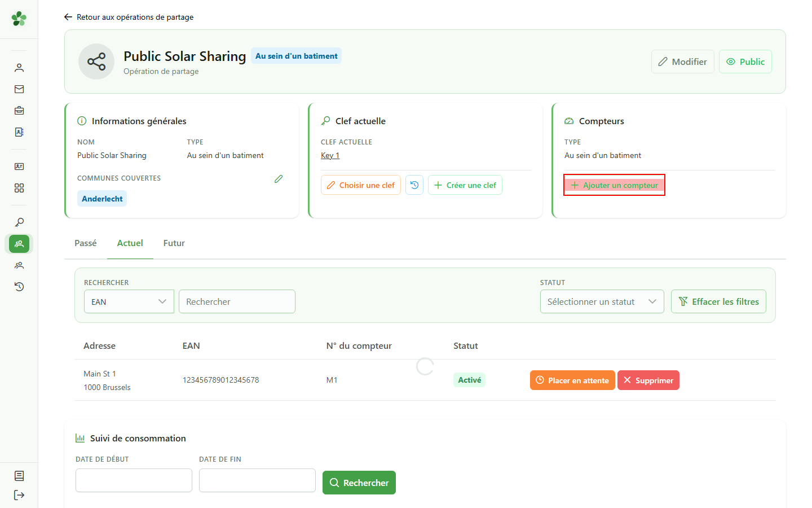Click the Anderlecht commune tag
The width and height of the screenshot is (812, 508).
pos(102,199)
